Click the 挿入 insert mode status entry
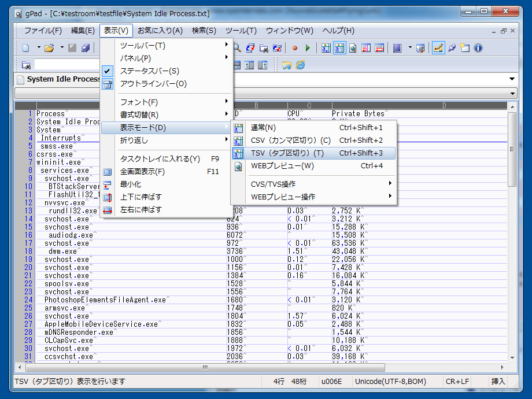The height and width of the screenshot is (399, 532). [x=498, y=382]
